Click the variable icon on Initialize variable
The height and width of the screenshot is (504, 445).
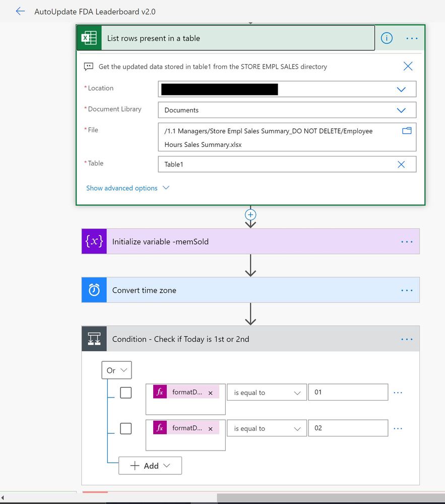coord(94,241)
